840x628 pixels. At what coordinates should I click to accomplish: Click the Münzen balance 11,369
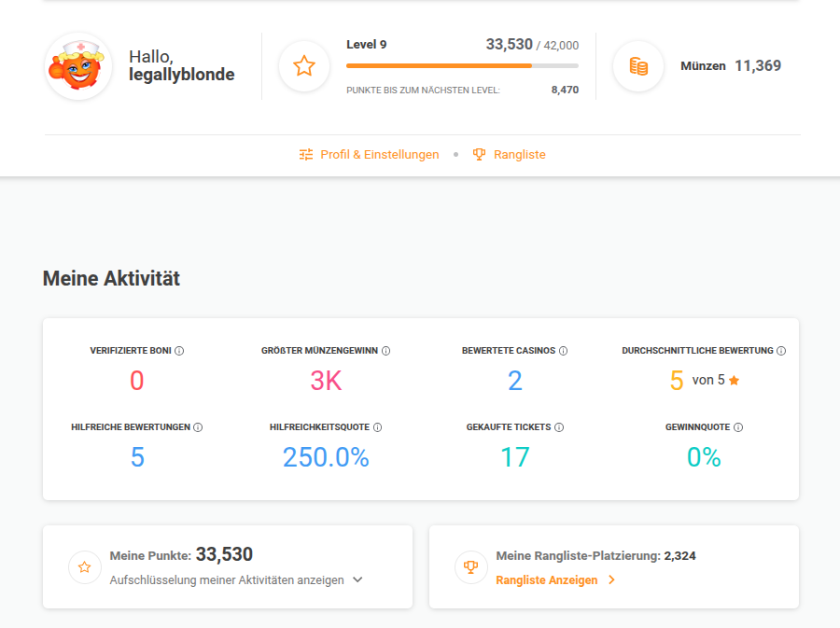[758, 66]
